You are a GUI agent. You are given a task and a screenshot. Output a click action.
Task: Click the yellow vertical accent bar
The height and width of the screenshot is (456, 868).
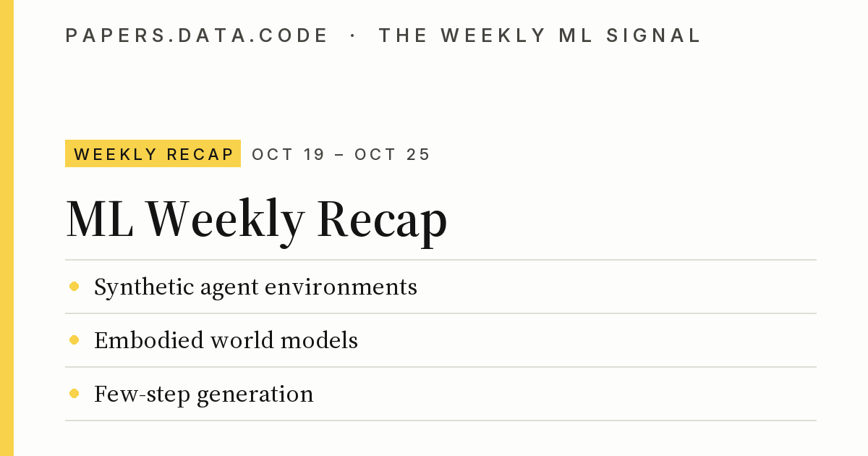pos(7,228)
